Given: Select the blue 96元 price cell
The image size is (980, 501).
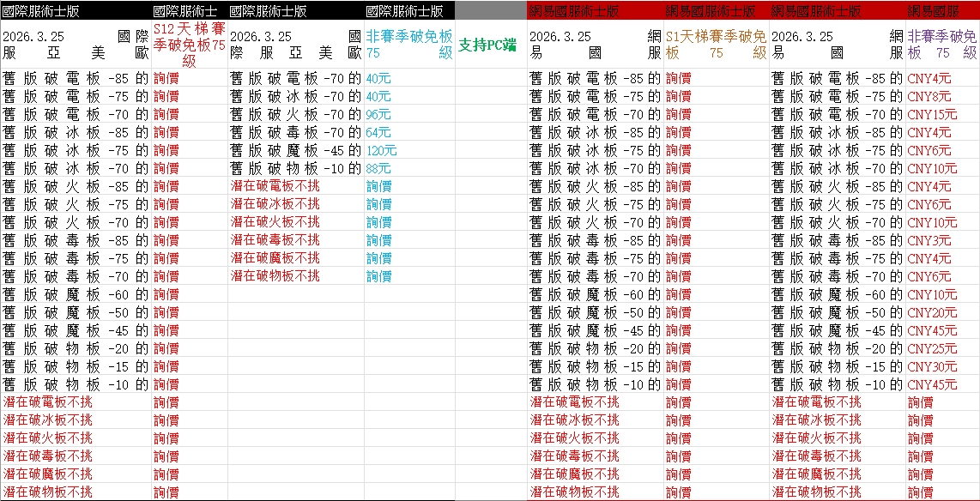Looking at the screenshot, I should (x=378, y=114).
